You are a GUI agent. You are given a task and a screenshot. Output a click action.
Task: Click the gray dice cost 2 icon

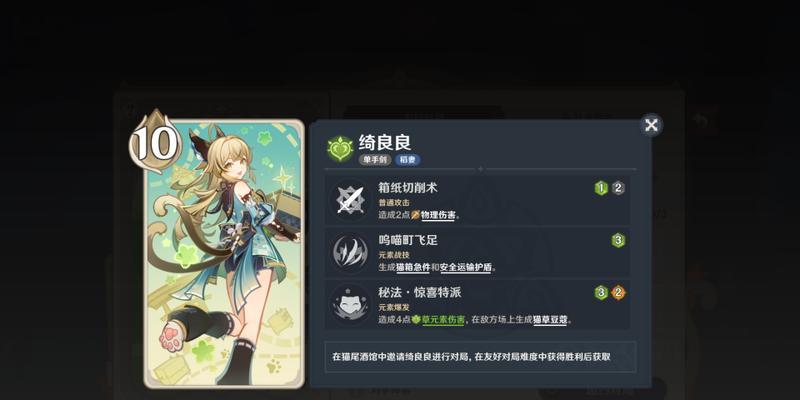tap(618, 188)
